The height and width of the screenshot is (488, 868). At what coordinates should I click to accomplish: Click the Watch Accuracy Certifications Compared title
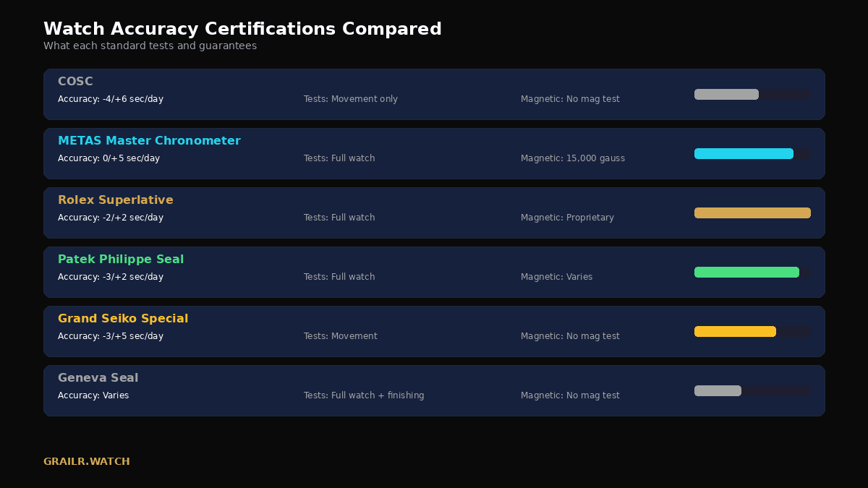pos(242,29)
